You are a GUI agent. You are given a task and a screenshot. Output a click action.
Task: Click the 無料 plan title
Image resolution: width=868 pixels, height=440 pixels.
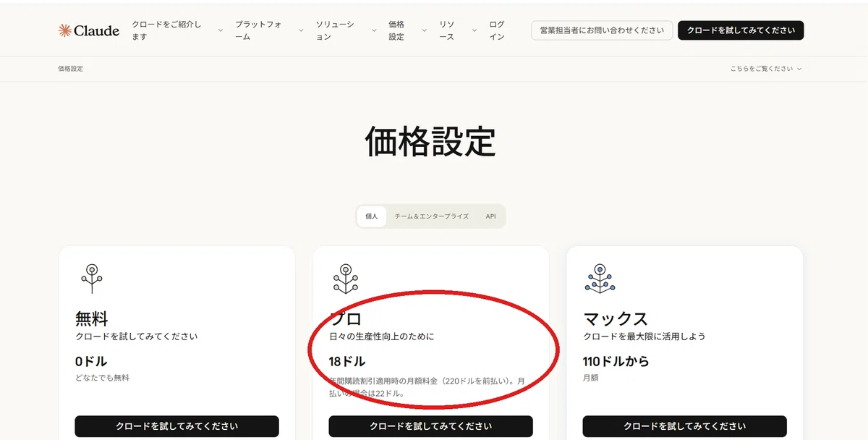pos(92,318)
